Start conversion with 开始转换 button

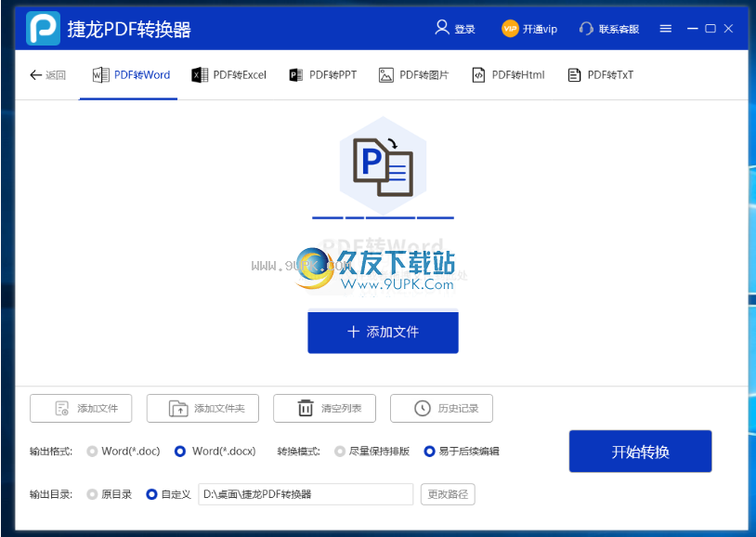(x=640, y=452)
